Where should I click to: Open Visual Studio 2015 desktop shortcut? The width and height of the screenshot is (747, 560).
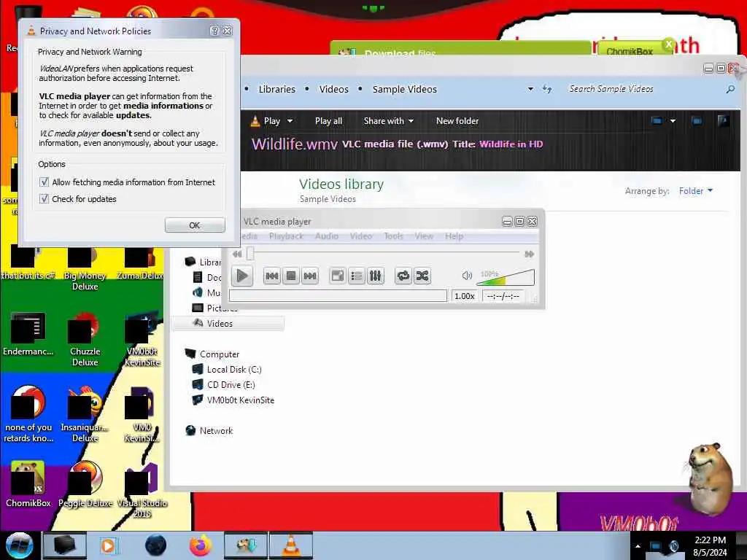click(142, 489)
